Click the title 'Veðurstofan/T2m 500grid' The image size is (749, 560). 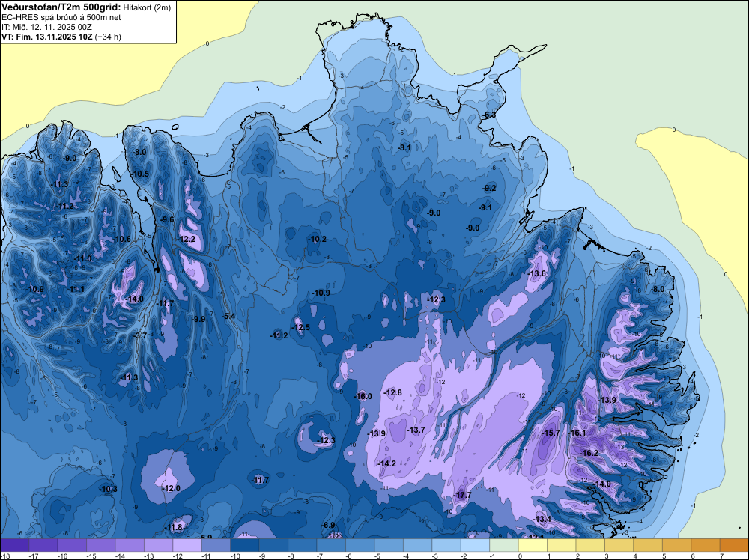pos(61,7)
